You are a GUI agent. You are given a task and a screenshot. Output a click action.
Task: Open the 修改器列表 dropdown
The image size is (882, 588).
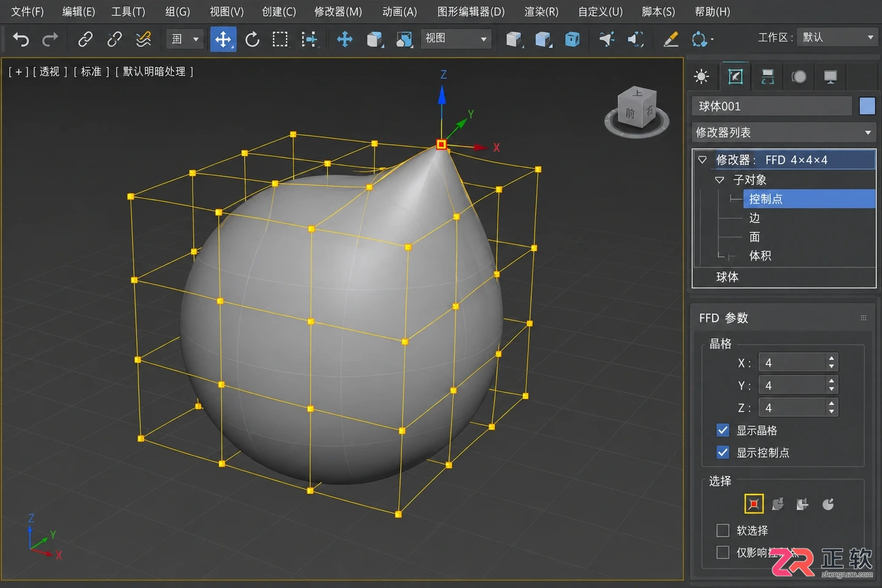point(784,132)
